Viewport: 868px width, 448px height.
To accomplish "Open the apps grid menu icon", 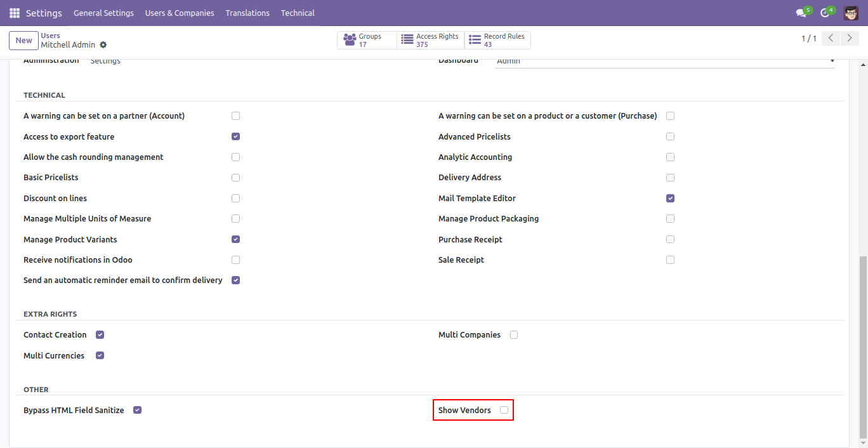I will (15, 13).
